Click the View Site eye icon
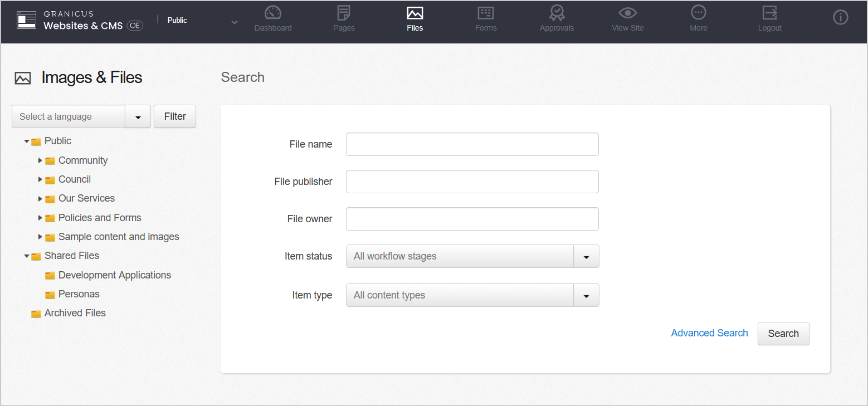The image size is (868, 406). point(628,13)
